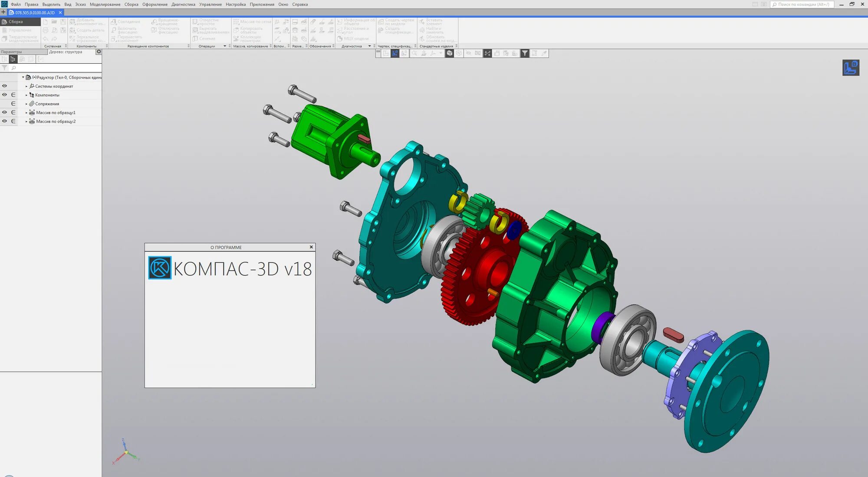Open the Сборка workspace dropdown button
The image size is (868, 477).
[20, 22]
